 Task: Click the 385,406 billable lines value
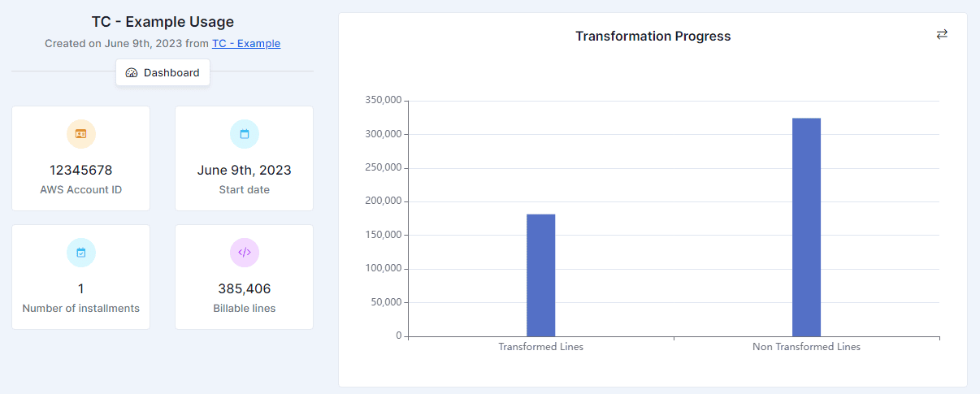(x=244, y=289)
